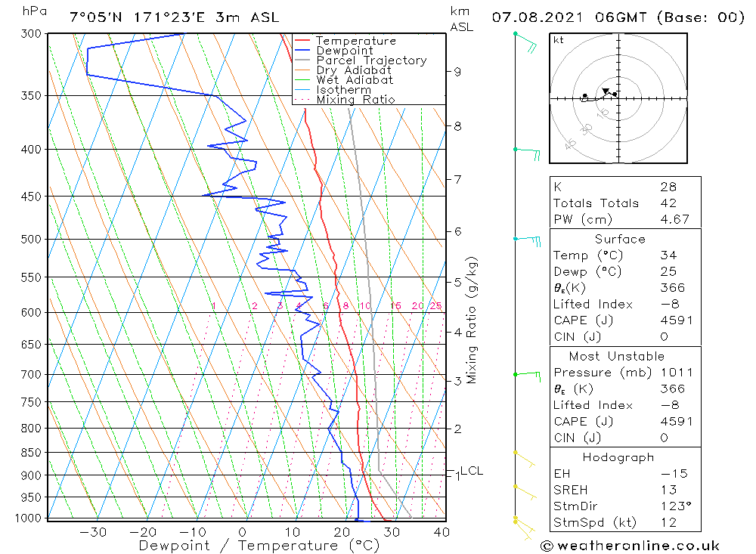Click the Totals Totals value 42

668,203
